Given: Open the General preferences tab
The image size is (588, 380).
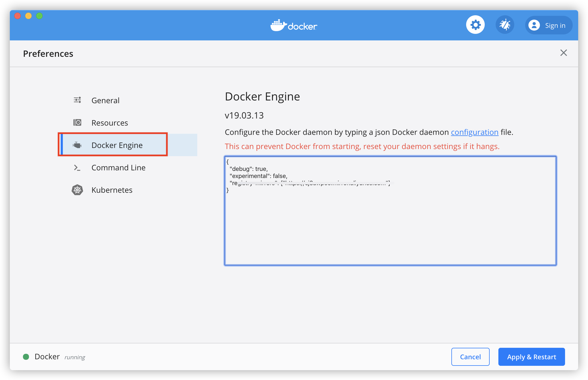Looking at the screenshot, I should [x=105, y=100].
